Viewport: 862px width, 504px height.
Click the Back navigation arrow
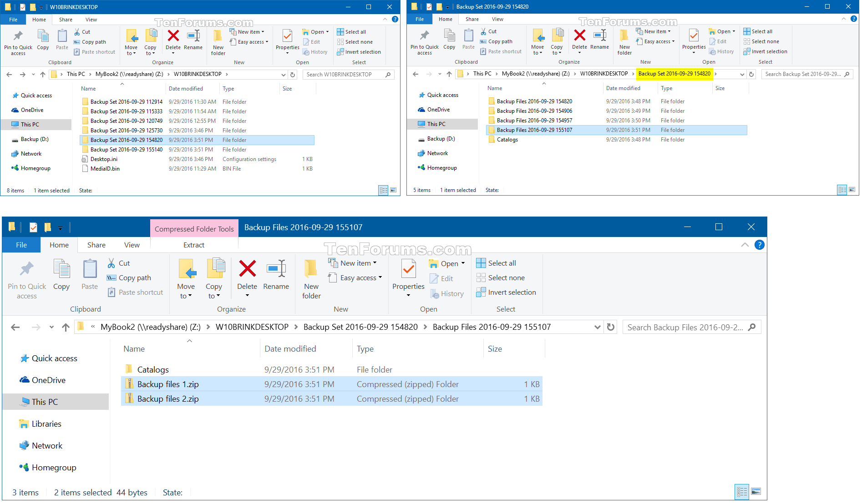coord(15,327)
